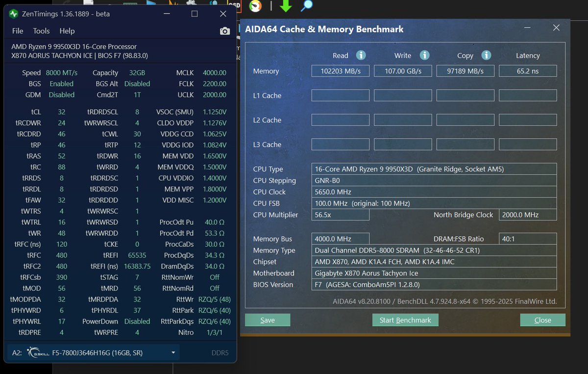Viewport: 588px width, 374px height.
Task: Click the MCLK value 4000.00
Action: point(215,73)
